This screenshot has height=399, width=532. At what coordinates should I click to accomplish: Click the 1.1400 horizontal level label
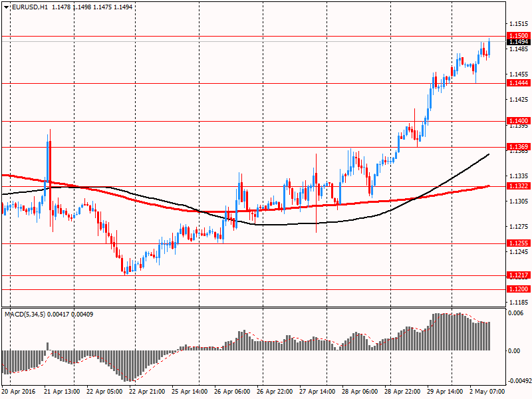point(518,121)
